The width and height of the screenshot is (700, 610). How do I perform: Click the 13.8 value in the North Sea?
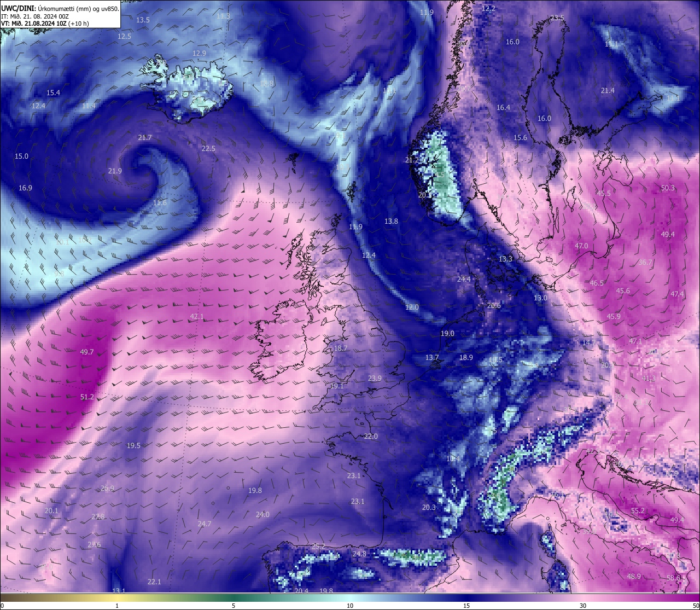point(391,221)
